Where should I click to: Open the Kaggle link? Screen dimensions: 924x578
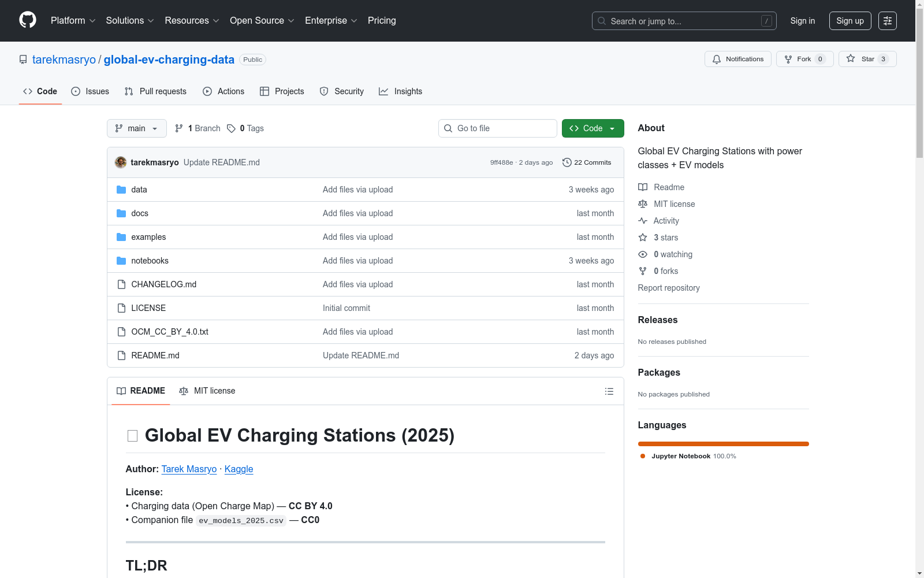tap(239, 469)
